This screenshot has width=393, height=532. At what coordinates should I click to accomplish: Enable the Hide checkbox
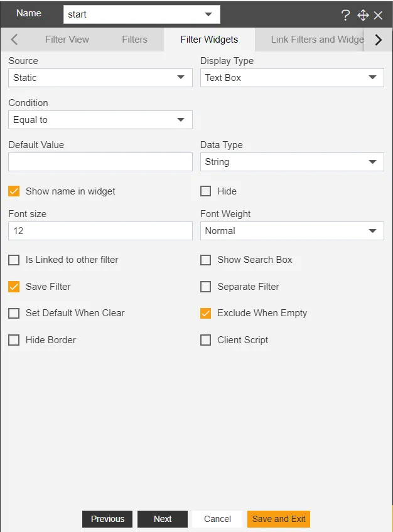(x=206, y=191)
